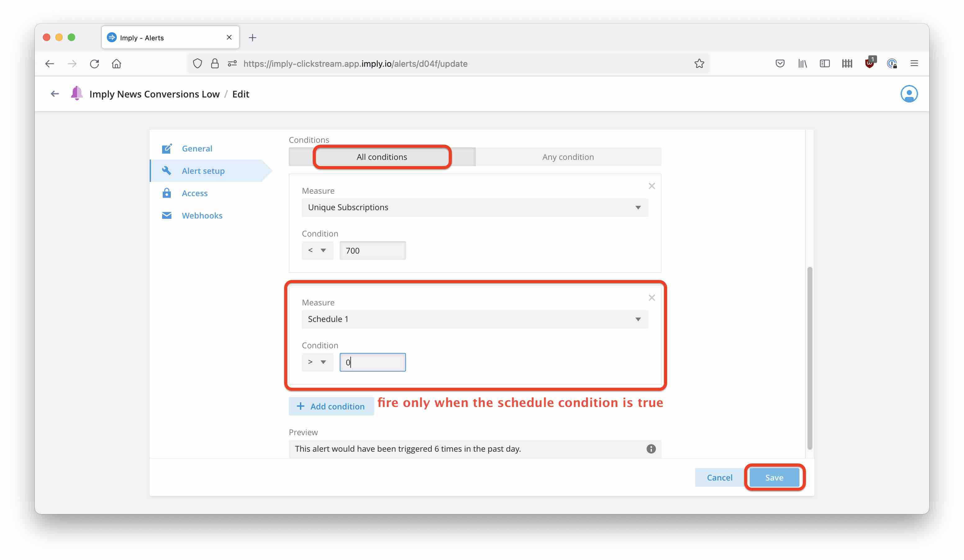Open the less-than operator dropdown

tap(317, 251)
